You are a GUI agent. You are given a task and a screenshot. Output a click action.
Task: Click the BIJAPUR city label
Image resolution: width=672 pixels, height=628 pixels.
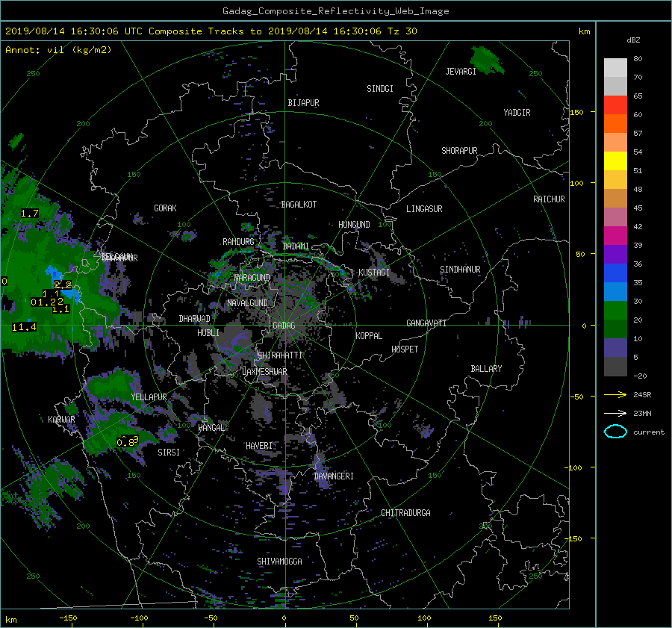coord(303,103)
